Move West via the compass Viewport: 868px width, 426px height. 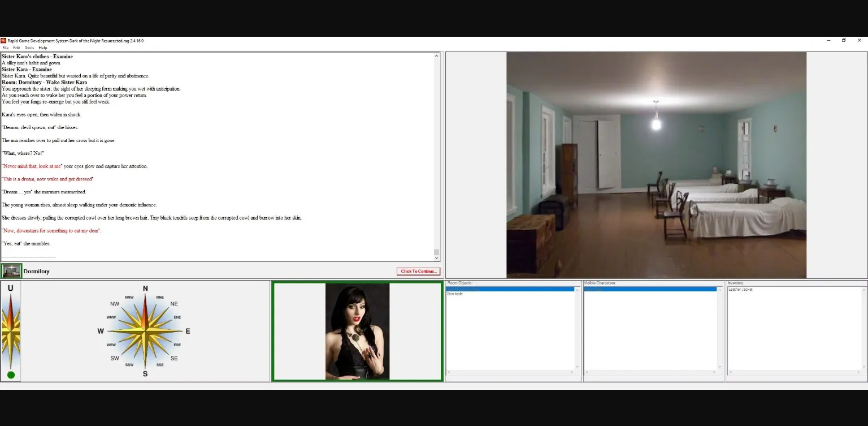pyautogui.click(x=101, y=331)
